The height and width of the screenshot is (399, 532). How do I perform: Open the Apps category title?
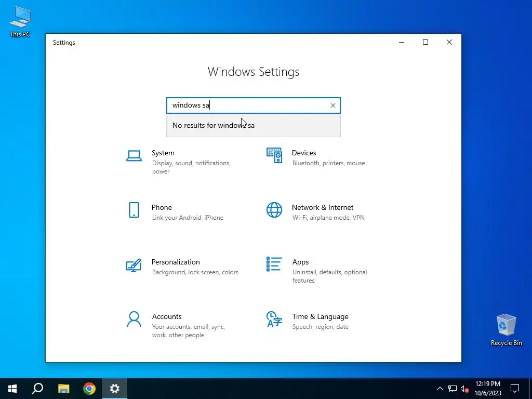pyautogui.click(x=301, y=262)
